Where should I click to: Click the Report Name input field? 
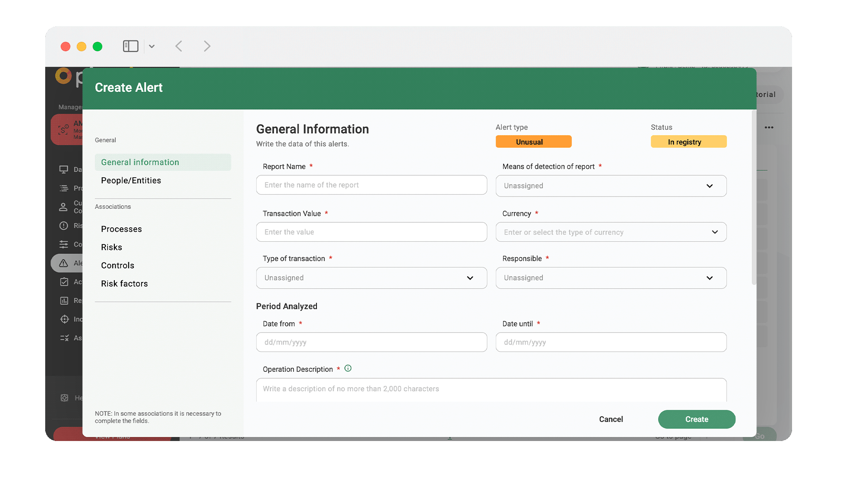click(371, 185)
